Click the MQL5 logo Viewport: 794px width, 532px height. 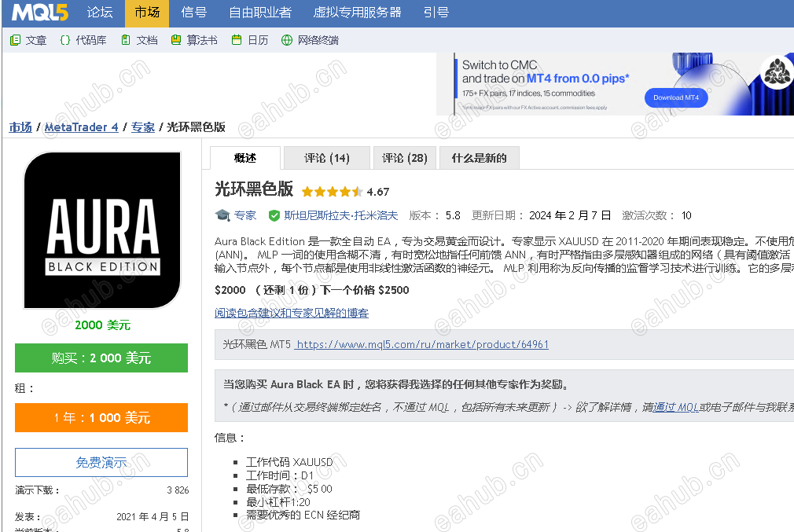tap(39, 12)
